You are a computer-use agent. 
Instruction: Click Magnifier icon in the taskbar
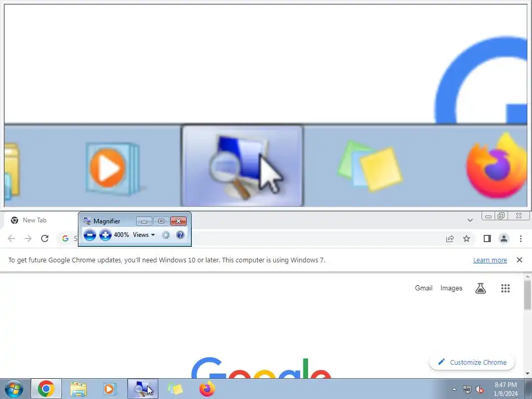pyautogui.click(x=143, y=389)
